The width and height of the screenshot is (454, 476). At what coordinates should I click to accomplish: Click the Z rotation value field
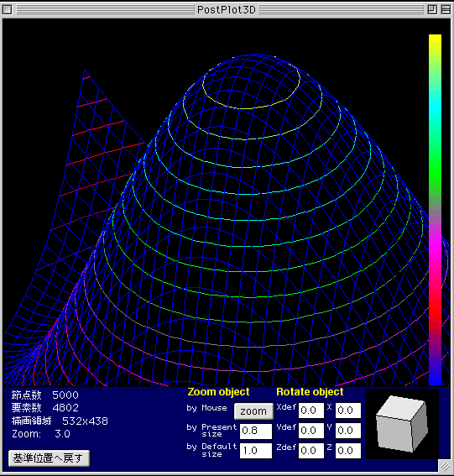click(x=348, y=451)
